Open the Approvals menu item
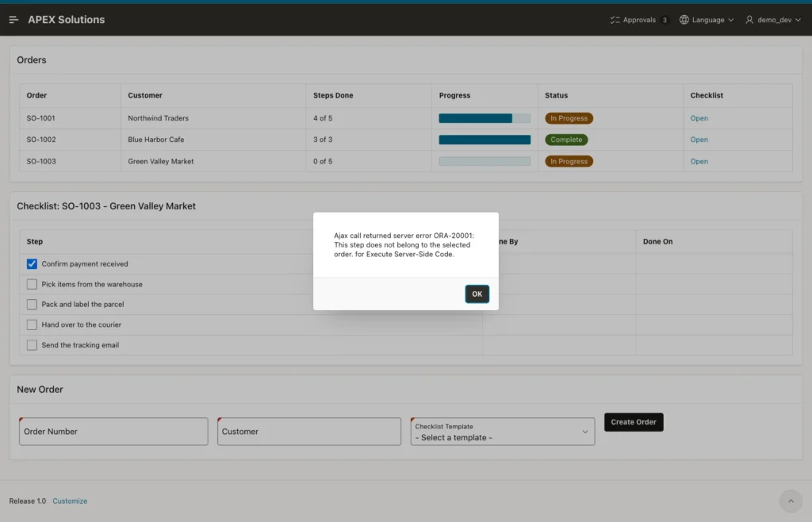Screen dimensions: 812x522 coord(639,20)
